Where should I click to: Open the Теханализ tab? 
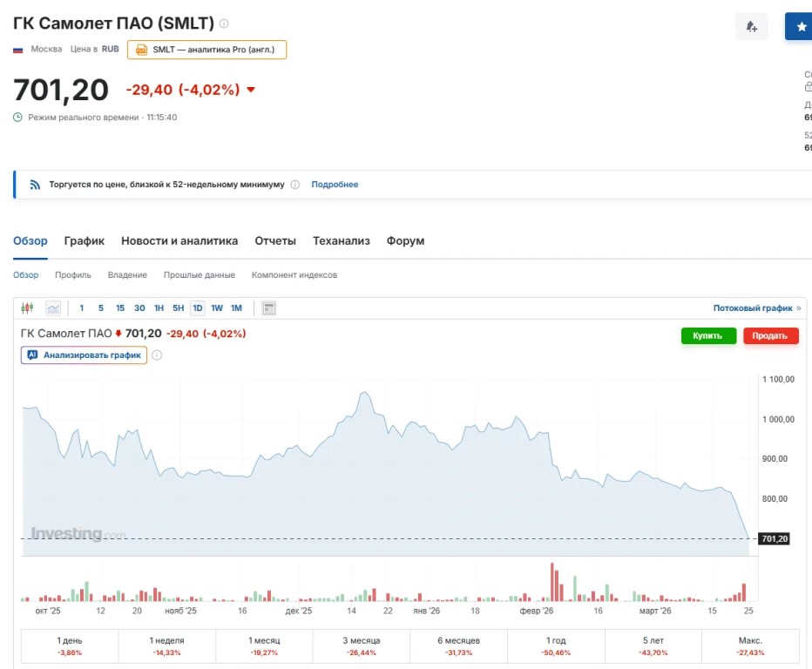point(341,240)
